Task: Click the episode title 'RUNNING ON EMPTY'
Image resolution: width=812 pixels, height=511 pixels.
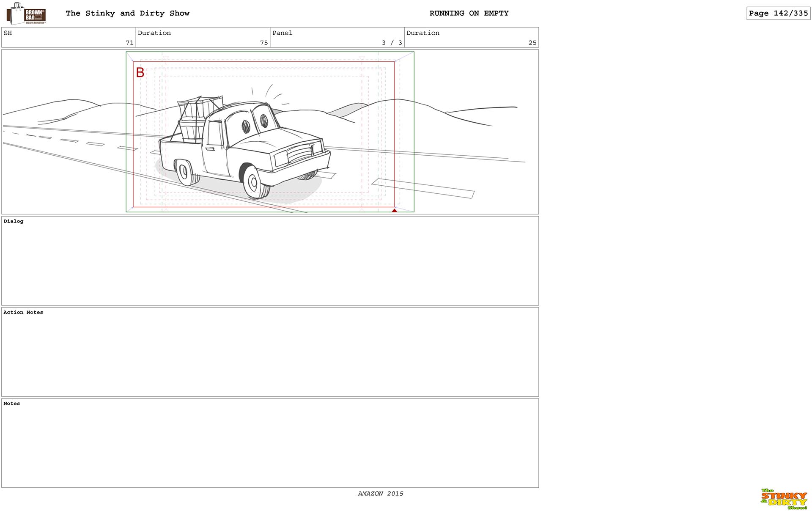Action: click(469, 13)
